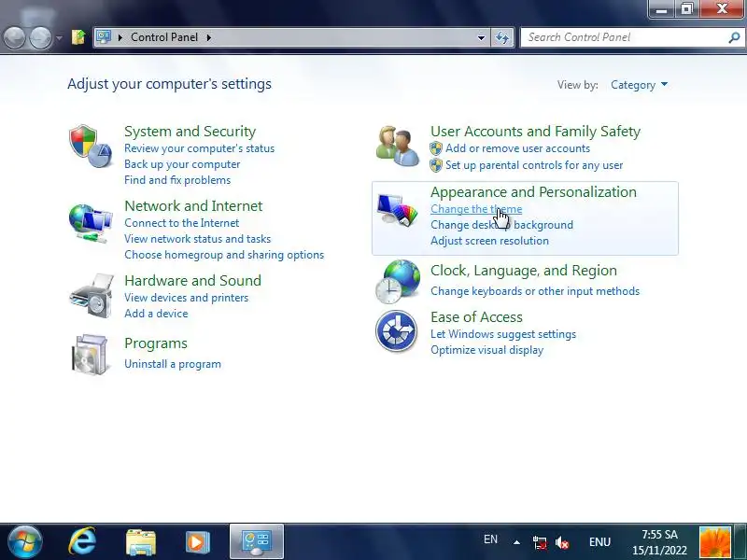Screen dimensions: 747x560
Task: Click the network status tray icon
Action: [540, 542]
